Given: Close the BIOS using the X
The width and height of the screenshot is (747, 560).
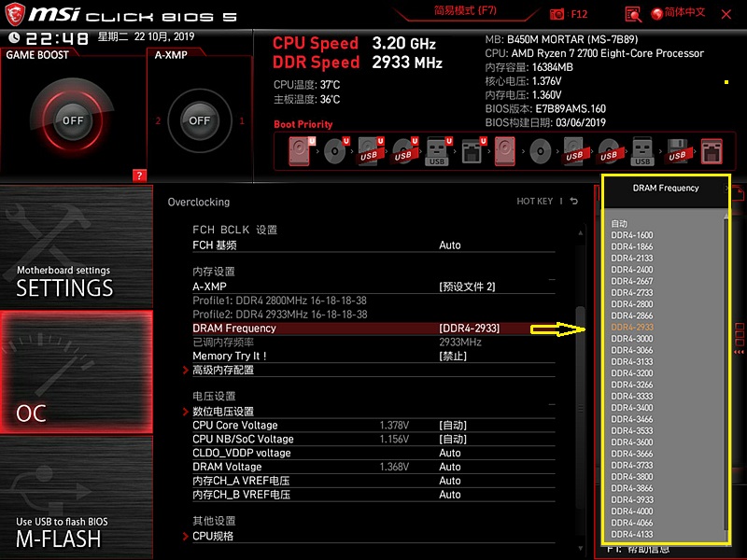Looking at the screenshot, I should [726, 14].
